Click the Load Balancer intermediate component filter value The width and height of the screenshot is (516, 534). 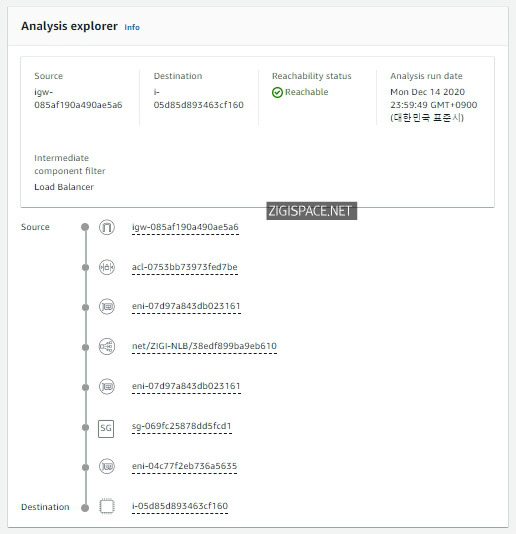click(64, 187)
